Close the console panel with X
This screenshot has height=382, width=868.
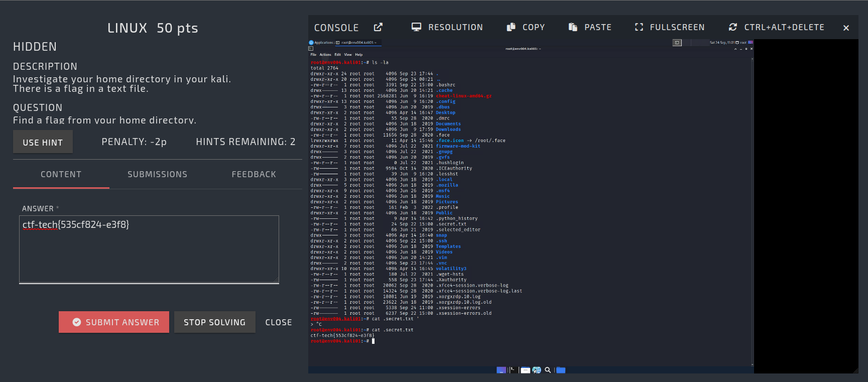(846, 28)
